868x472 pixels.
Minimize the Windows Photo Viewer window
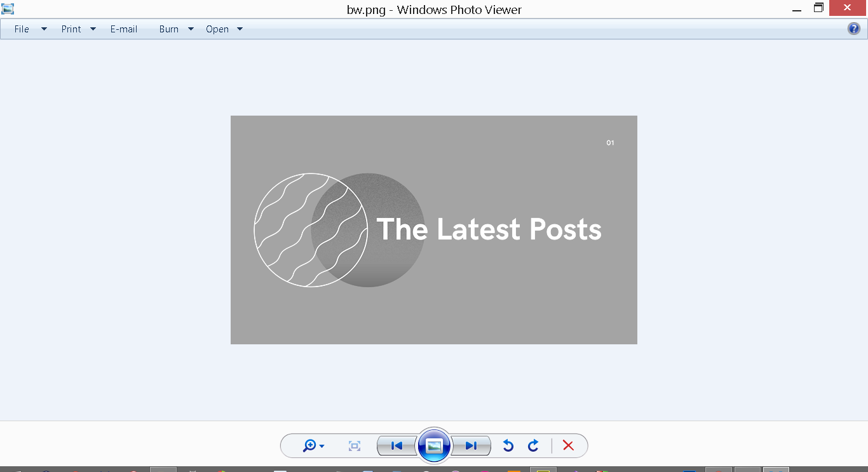click(x=797, y=9)
